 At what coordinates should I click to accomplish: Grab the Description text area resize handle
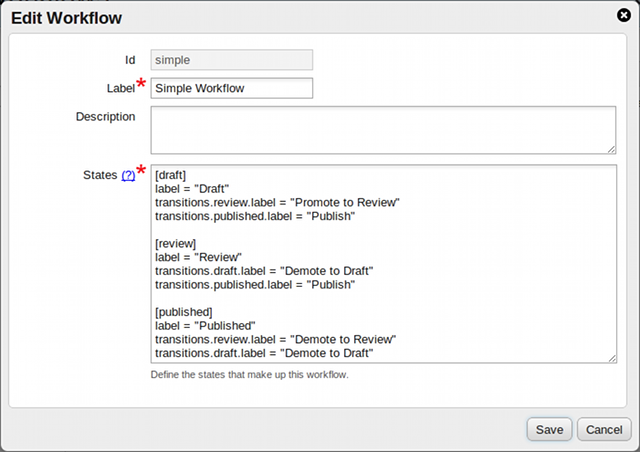[610, 149]
